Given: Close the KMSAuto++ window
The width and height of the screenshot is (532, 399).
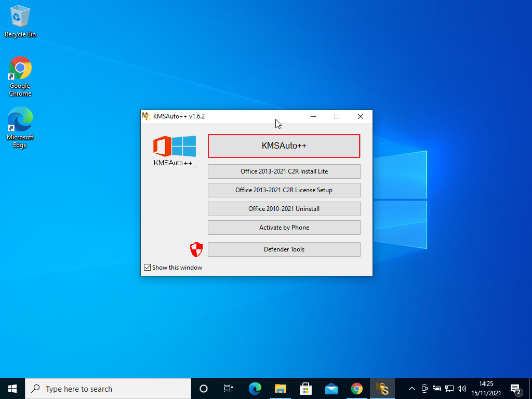Looking at the screenshot, I should point(361,116).
